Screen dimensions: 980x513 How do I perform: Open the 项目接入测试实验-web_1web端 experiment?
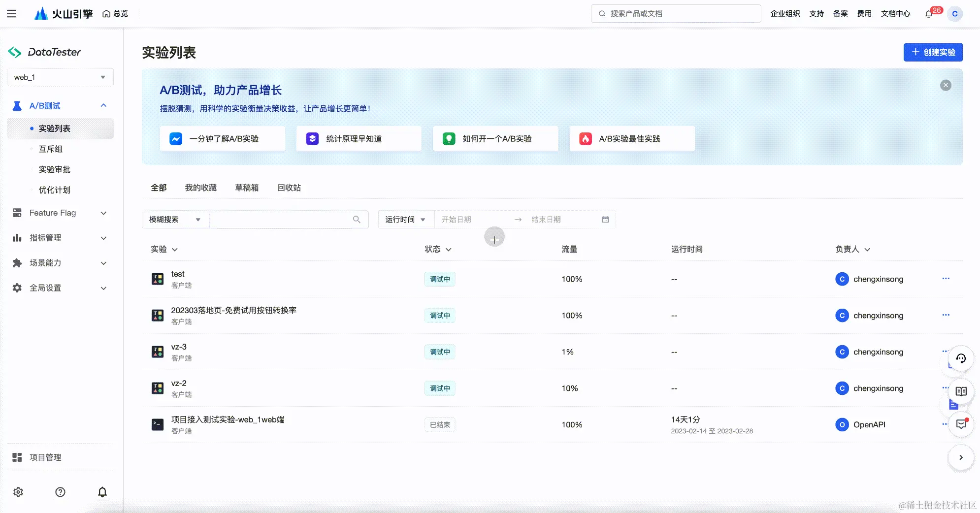point(228,420)
